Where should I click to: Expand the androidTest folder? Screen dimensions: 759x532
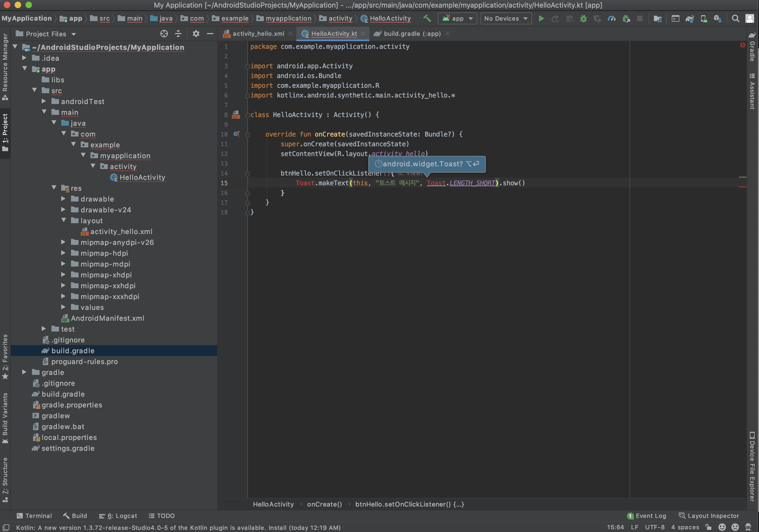(x=44, y=101)
